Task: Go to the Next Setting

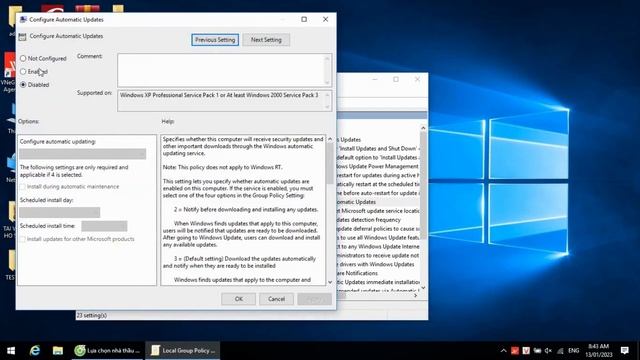Action: (x=266, y=40)
